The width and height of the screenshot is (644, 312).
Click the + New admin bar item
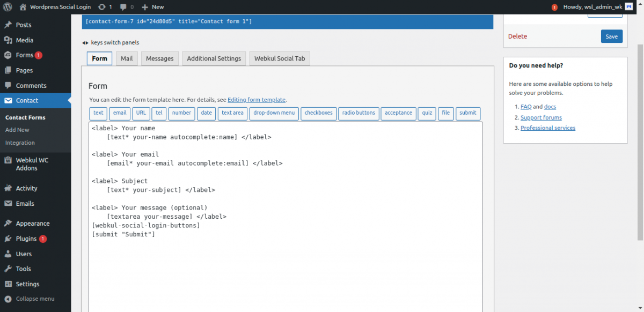pyautogui.click(x=153, y=7)
